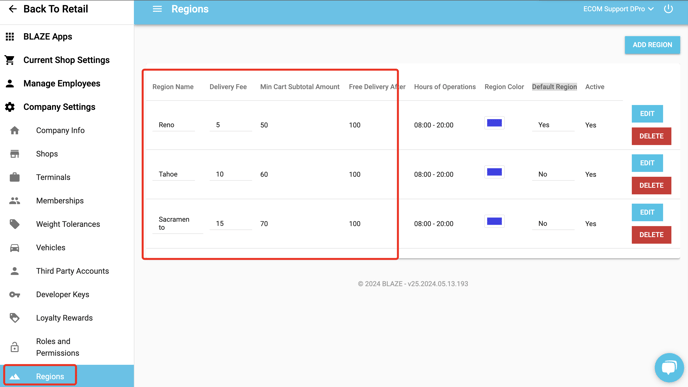Open Weight Tolerances page
The width and height of the screenshot is (688, 387).
point(67,224)
